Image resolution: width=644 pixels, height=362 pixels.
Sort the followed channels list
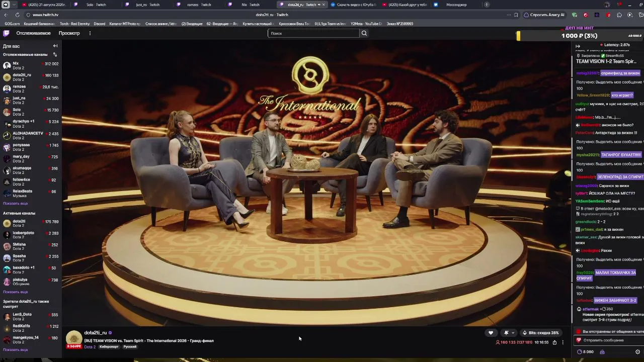[55, 54]
